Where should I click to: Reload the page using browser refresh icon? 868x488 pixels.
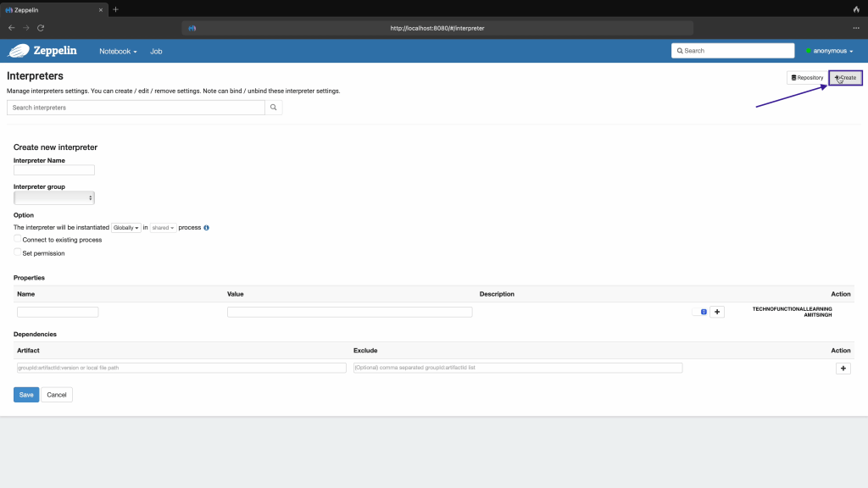coord(40,28)
